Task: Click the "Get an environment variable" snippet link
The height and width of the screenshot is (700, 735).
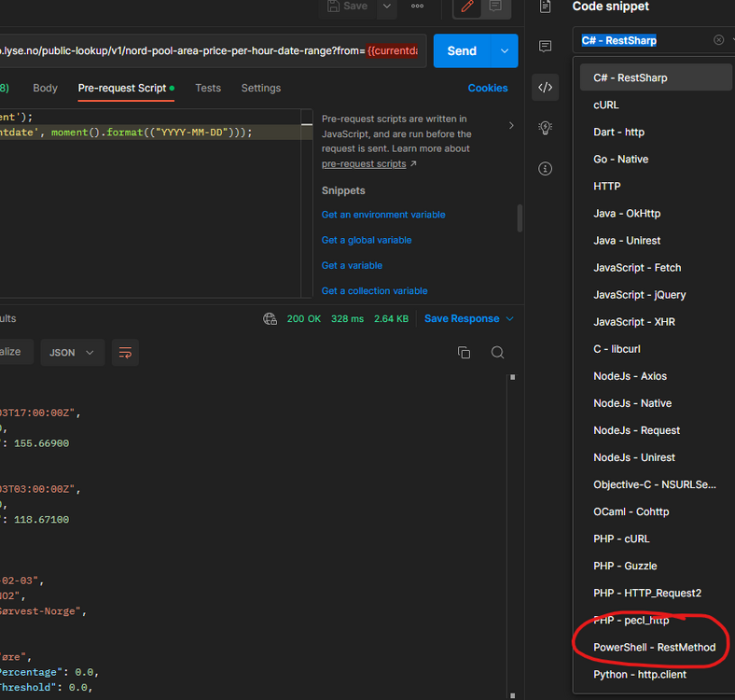Action: [x=383, y=215]
